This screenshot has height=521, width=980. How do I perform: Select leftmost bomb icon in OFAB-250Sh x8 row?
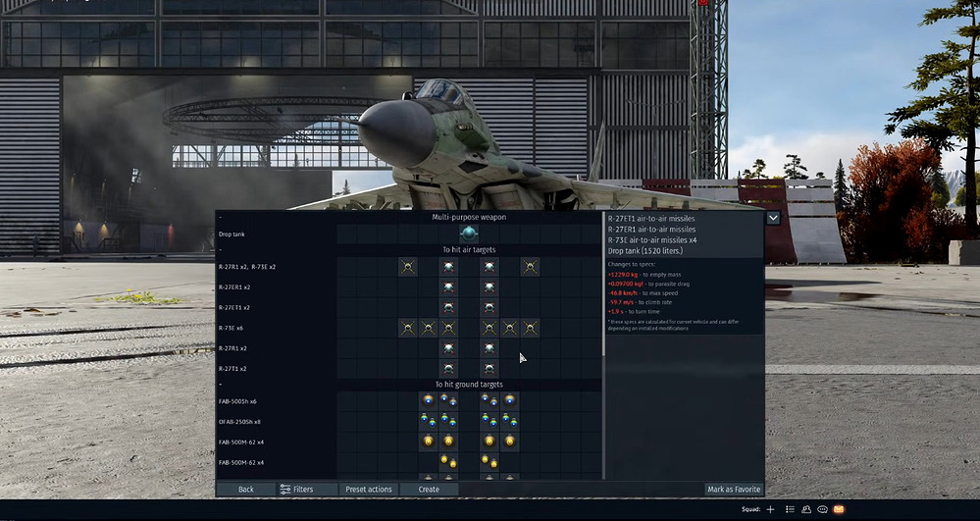point(428,421)
